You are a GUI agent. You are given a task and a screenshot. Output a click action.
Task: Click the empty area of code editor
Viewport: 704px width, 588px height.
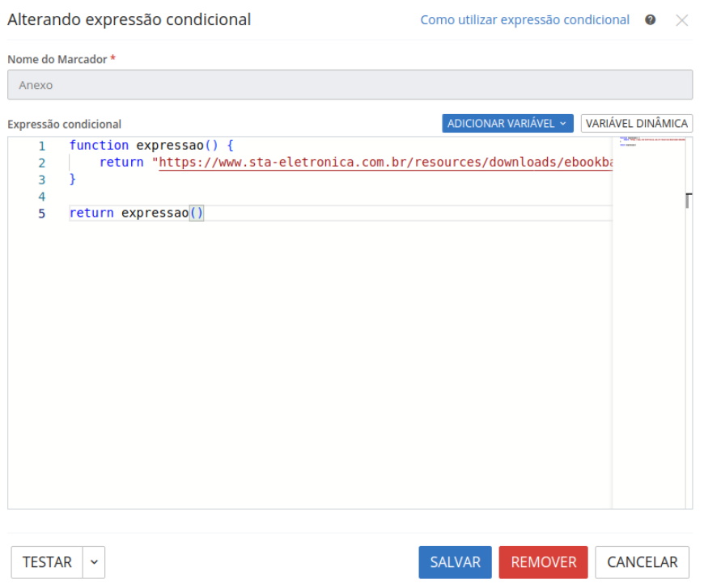[x=324, y=364]
